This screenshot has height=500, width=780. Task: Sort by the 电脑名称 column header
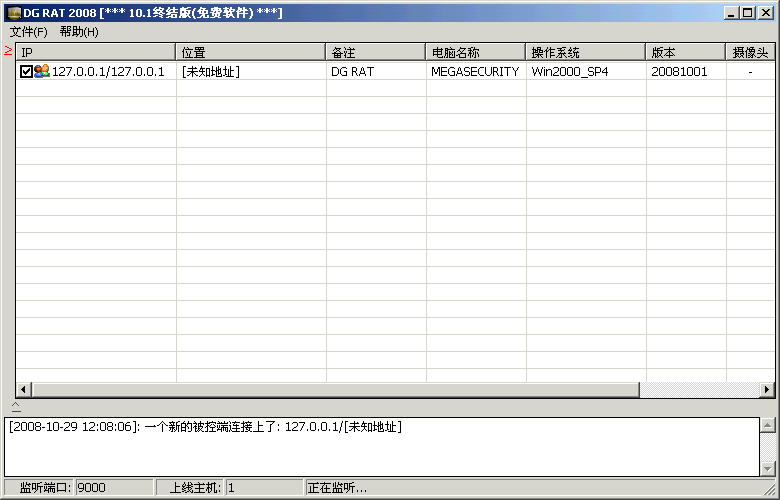pyautogui.click(x=475, y=52)
